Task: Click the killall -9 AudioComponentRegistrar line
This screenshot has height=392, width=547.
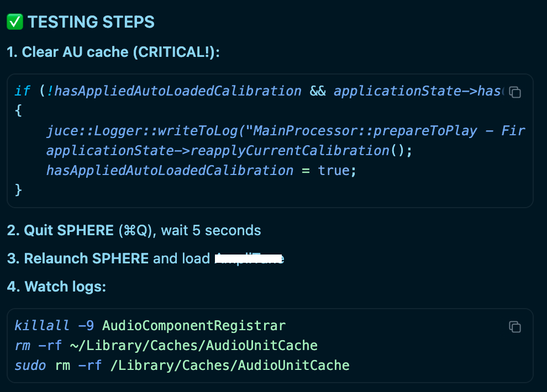Action: point(150,326)
